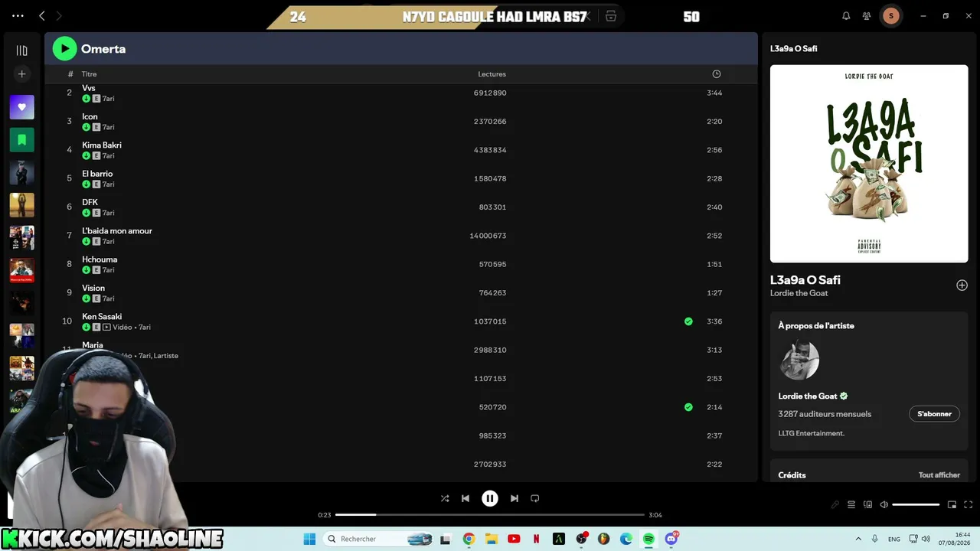This screenshot has width=980, height=551.
Task: Play the Omerta album with the green button
Action: pos(64,48)
